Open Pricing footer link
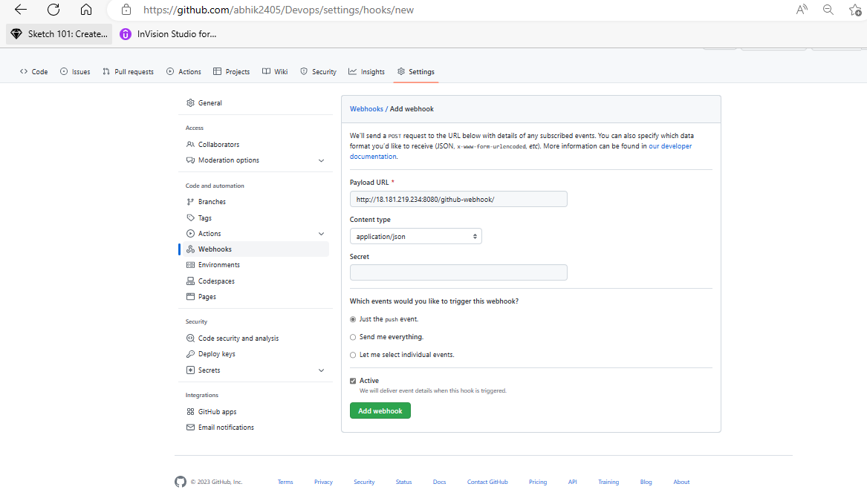The height and width of the screenshot is (504, 867). [537, 482]
